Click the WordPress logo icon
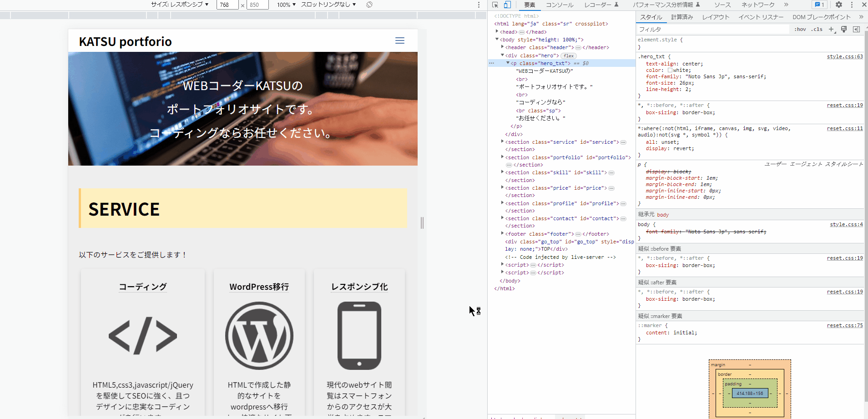The image size is (868, 419). pos(259,336)
